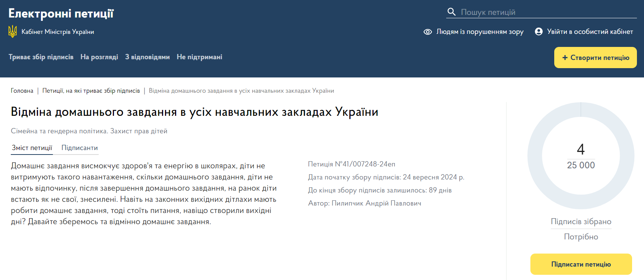Click the Ukrainian trident emblem icon

tap(13, 32)
